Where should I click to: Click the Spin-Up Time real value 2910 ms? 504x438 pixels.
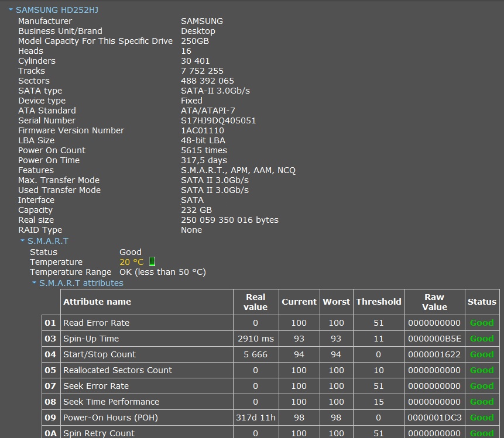tap(256, 339)
